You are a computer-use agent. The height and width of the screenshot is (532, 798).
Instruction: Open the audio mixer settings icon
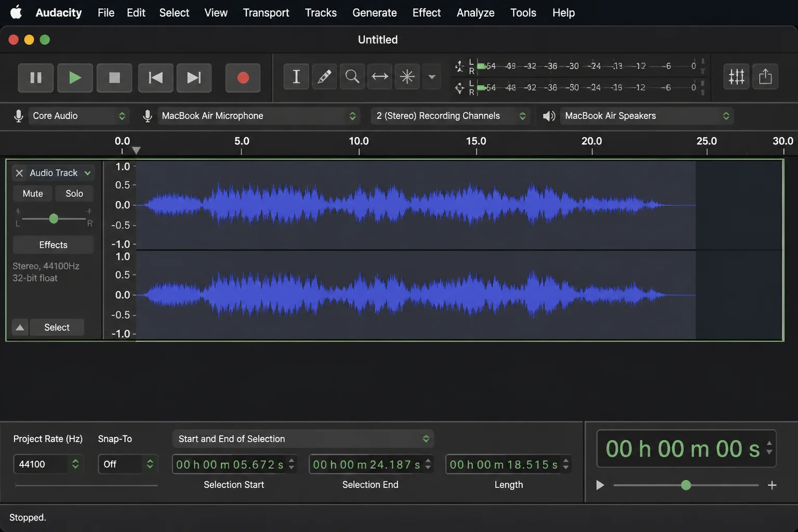pyautogui.click(x=736, y=77)
